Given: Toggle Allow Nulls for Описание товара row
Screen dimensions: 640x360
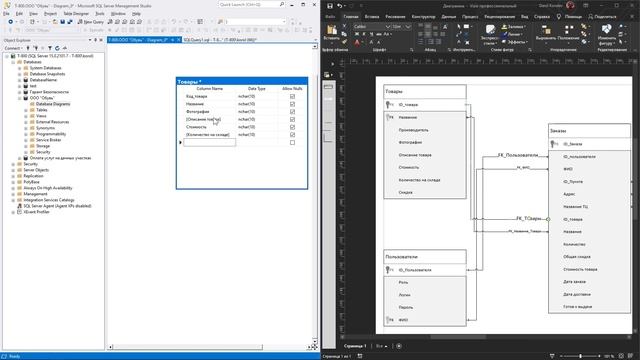Looking at the screenshot, I should click(292, 119).
